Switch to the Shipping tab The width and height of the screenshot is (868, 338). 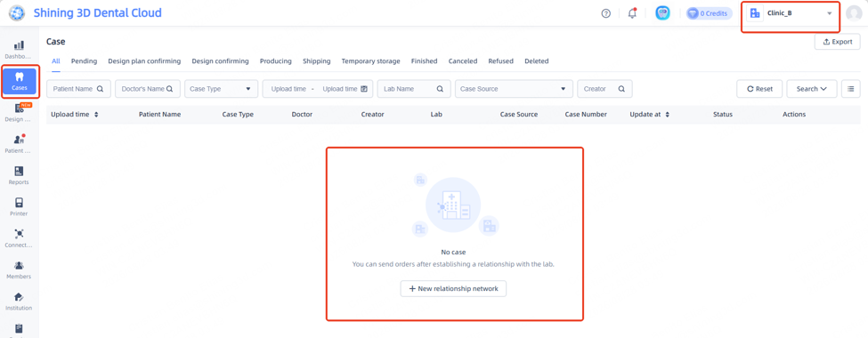pos(317,61)
